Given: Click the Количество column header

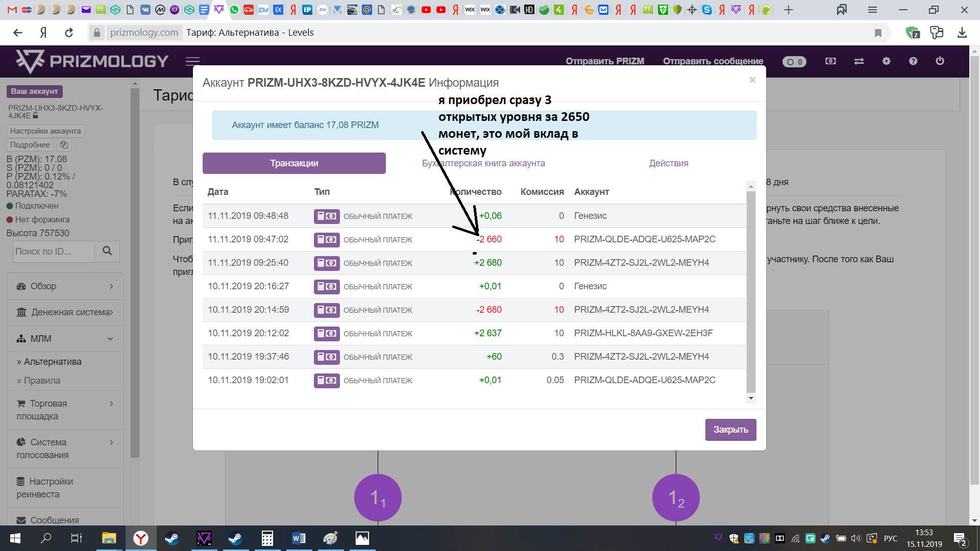Looking at the screenshot, I should (476, 192).
